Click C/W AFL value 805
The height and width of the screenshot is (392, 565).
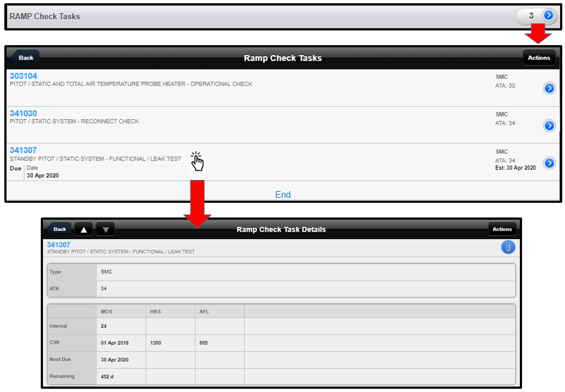point(203,343)
